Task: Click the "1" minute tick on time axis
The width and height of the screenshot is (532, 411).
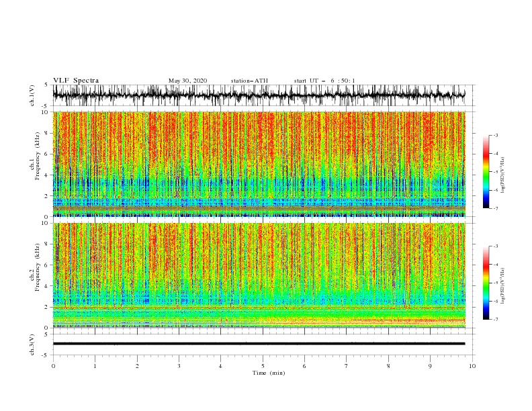Action: (x=95, y=366)
